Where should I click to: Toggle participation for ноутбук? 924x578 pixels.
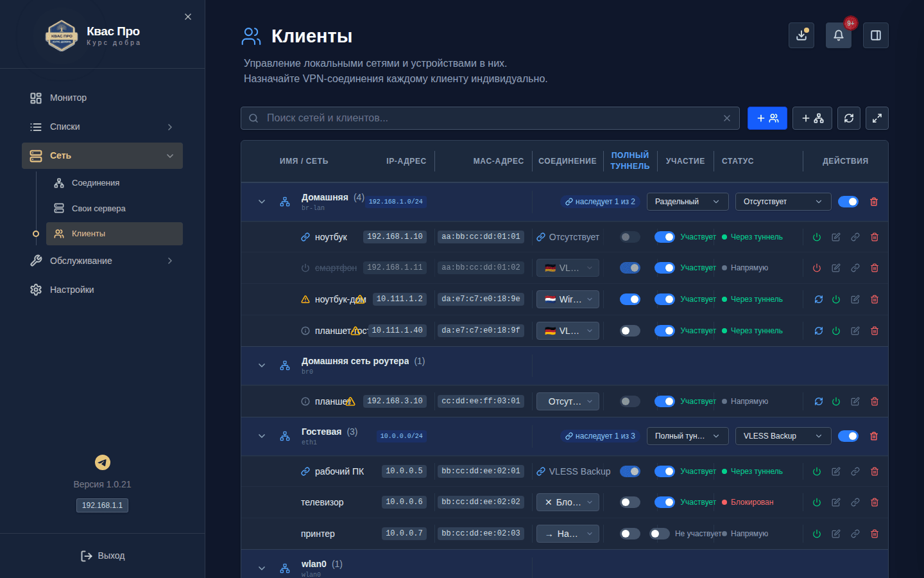665,237
